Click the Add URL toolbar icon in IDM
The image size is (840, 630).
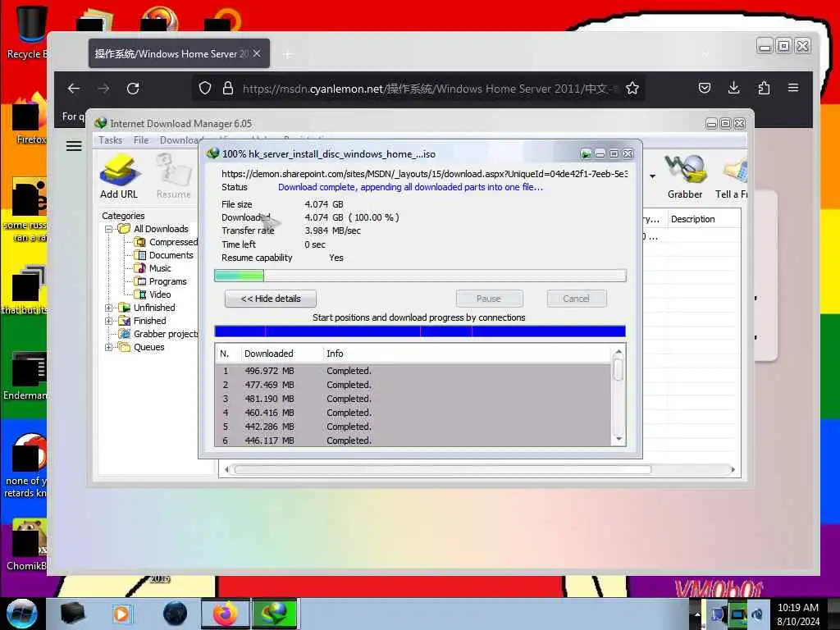click(x=119, y=177)
